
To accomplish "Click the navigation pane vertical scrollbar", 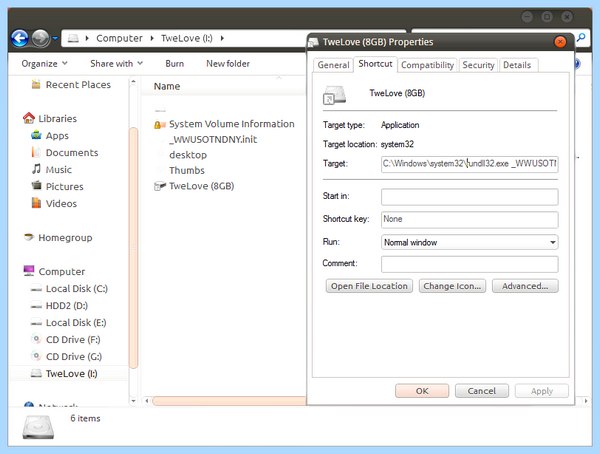I will pos(134,248).
